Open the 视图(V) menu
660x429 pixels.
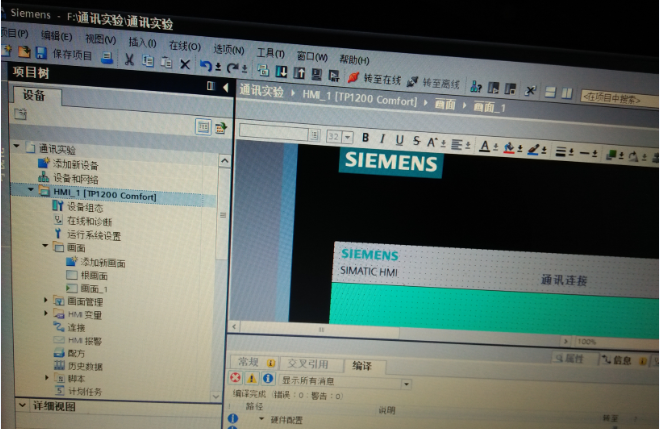101,40
